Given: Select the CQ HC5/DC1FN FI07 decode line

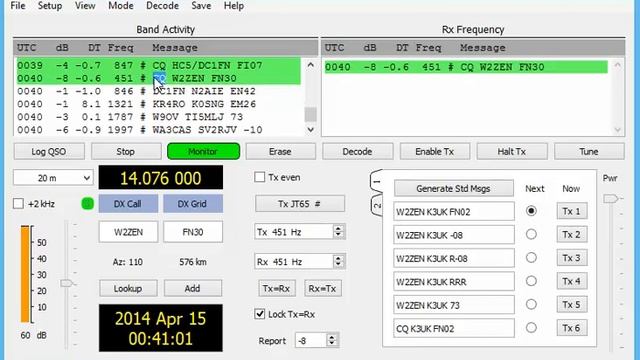Looking at the screenshot, I should click(x=159, y=65).
